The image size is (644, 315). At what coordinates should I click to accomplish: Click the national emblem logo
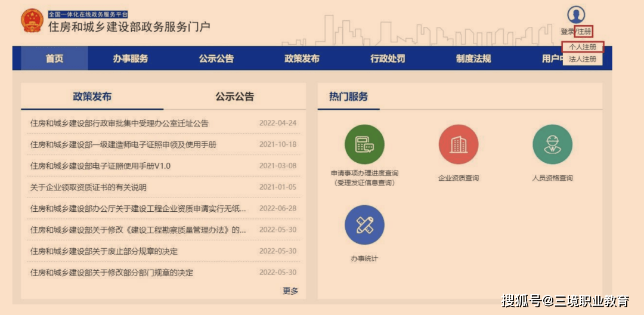[32, 21]
